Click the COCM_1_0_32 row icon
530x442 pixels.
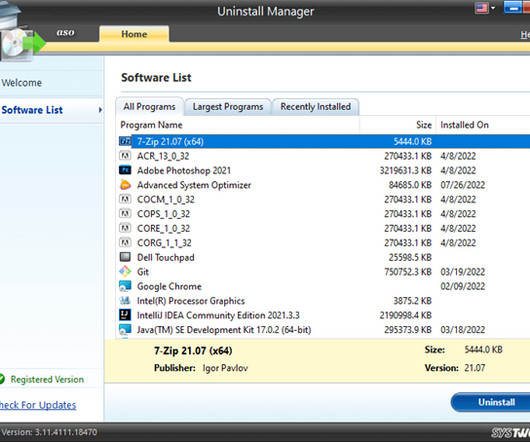[125, 199]
